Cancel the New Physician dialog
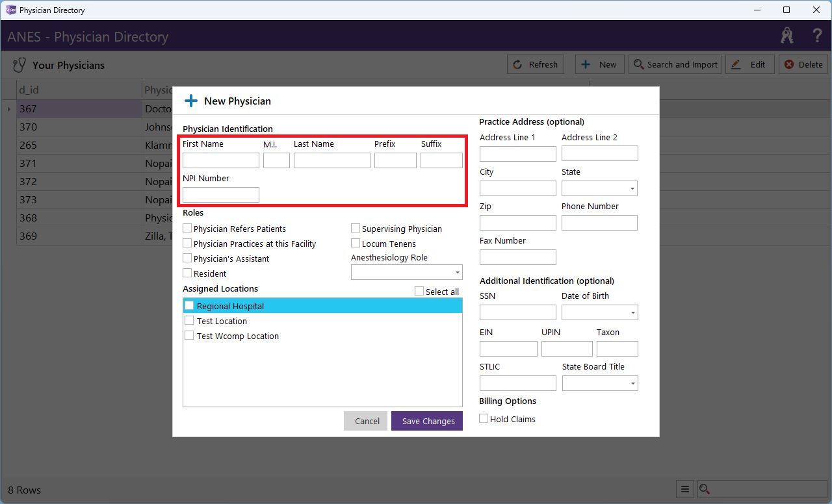The width and height of the screenshot is (832, 504). pyautogui.click(x=366, y=421)
